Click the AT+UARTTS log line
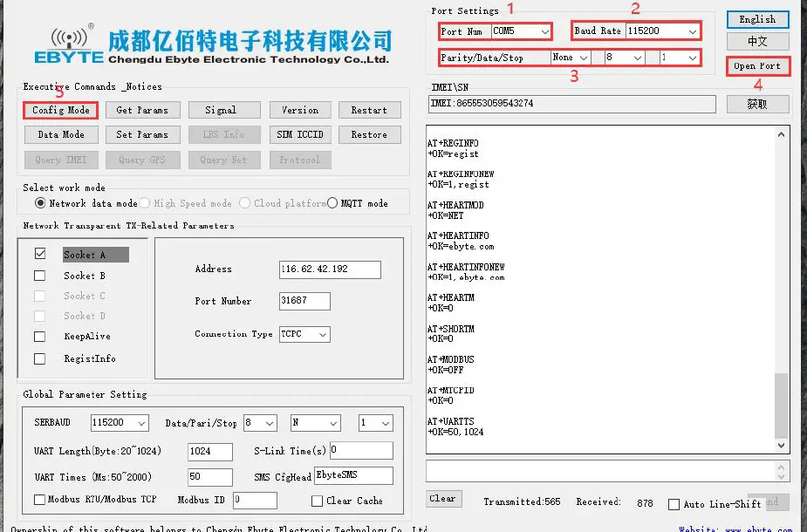This screenshot has width=807, height=532. click(451, 421)
